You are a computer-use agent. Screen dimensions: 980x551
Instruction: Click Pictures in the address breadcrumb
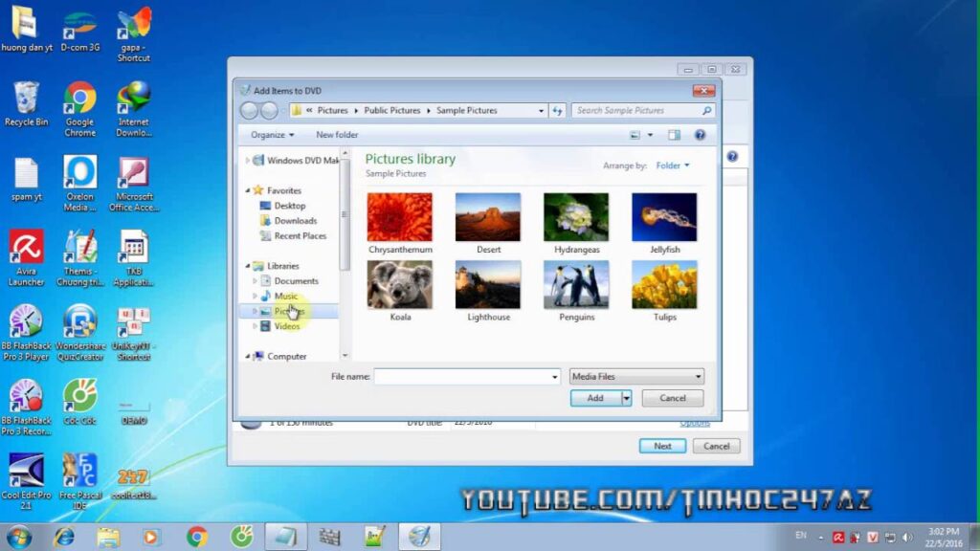332,111
